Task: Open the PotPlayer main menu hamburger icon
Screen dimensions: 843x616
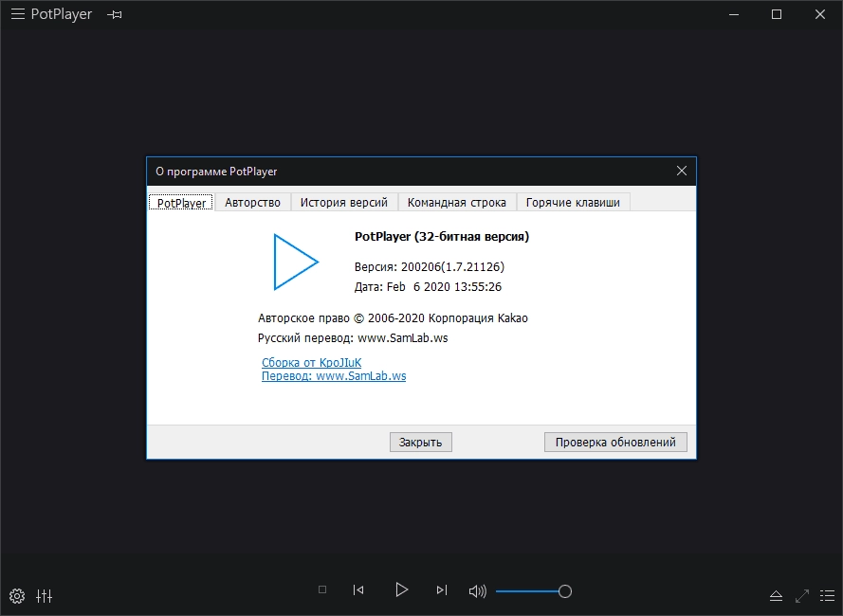Action: (x=18, y=14)
